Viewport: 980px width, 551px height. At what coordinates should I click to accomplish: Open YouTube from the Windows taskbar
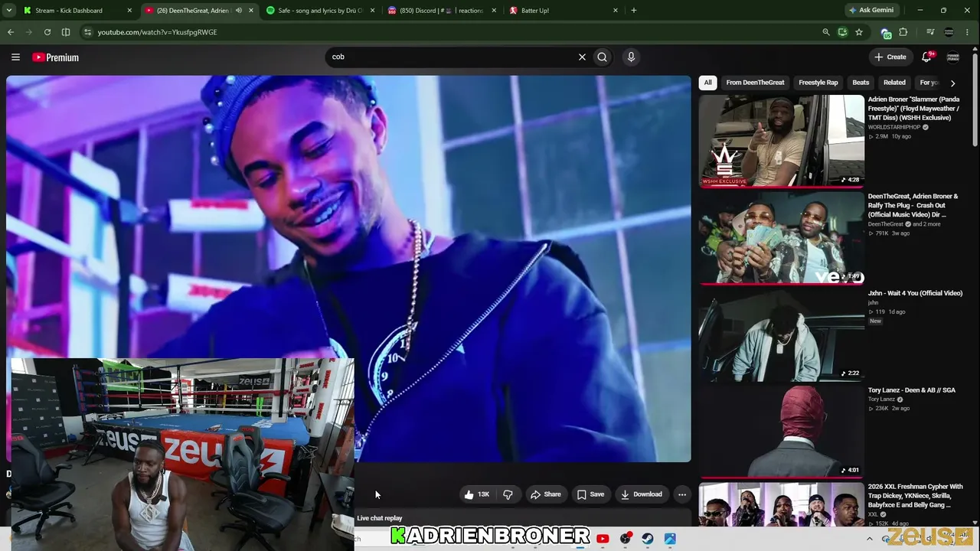(x=603, y=539)
